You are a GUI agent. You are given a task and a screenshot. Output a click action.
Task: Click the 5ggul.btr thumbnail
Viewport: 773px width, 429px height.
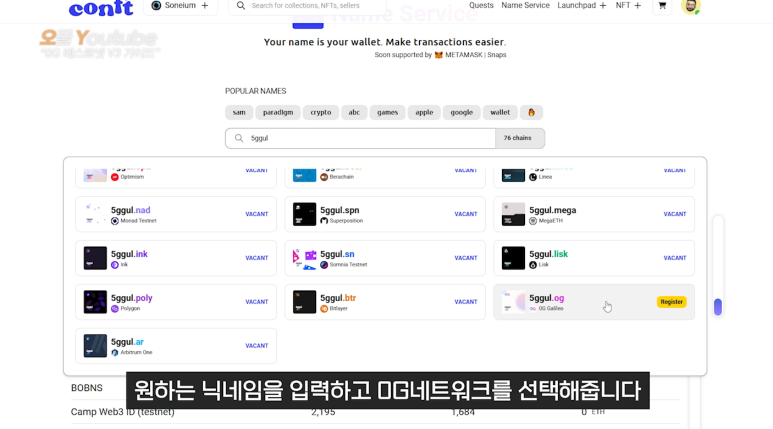click(304, 302)
